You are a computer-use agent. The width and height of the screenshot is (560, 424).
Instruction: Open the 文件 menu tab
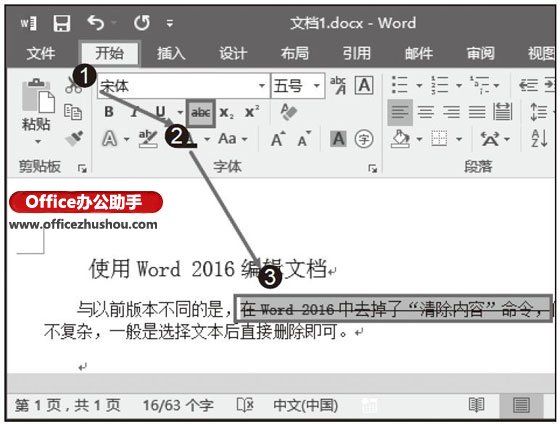click(41, 53)
